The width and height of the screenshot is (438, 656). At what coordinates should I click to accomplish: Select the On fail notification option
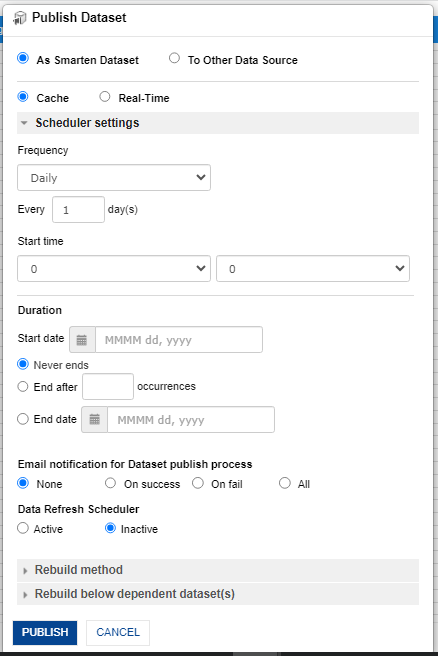pyautogui.click(x=198, y=483)
